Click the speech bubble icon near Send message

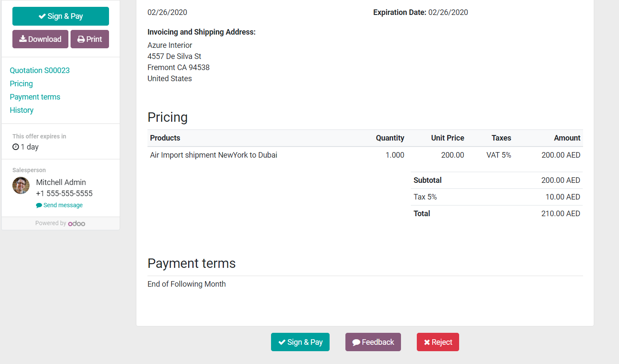tap(39, 205)
